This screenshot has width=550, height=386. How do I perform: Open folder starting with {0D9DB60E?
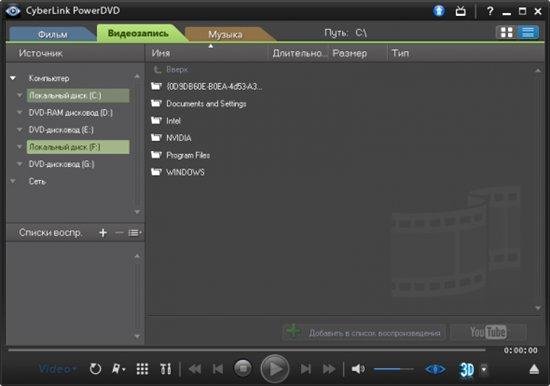tap(214, 86)
